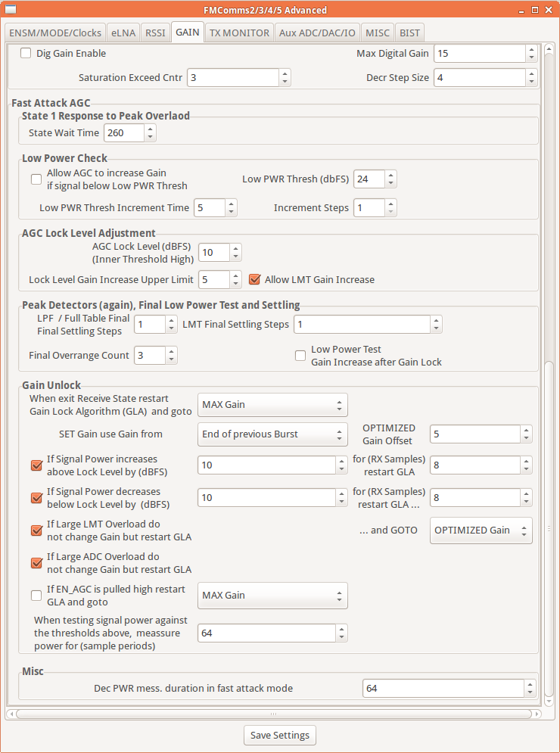Increase the State Wait Time value

click(151, 129)
